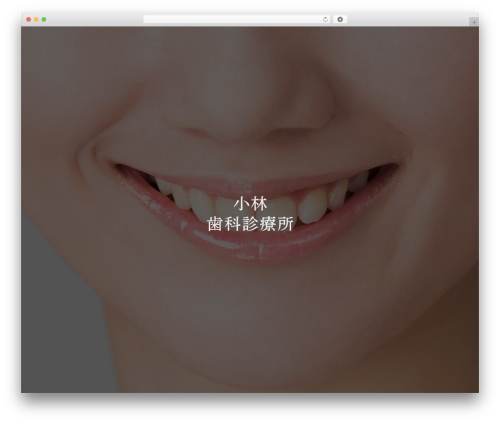The height and width of the screenshot is (423, 500).
Task: Click the reload page icon in address bar
Action: tap(325, 20)
